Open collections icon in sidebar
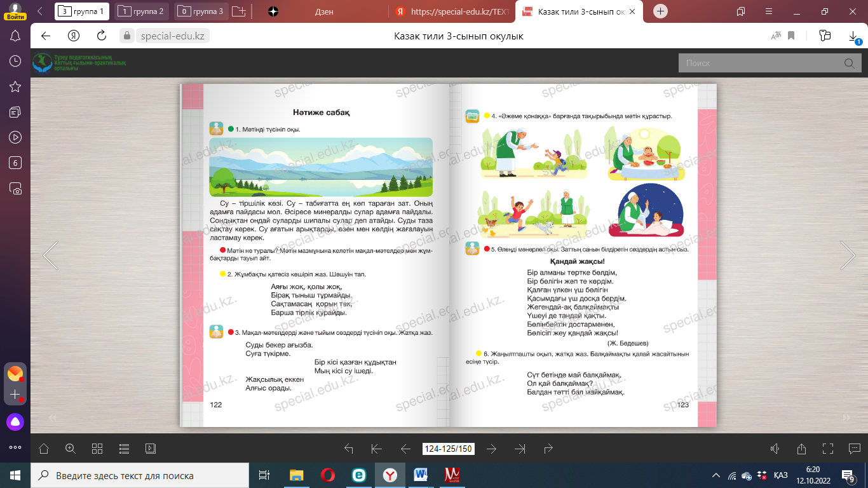The height and width of the screenshot is (488, 868). click(x=15, y=112)
